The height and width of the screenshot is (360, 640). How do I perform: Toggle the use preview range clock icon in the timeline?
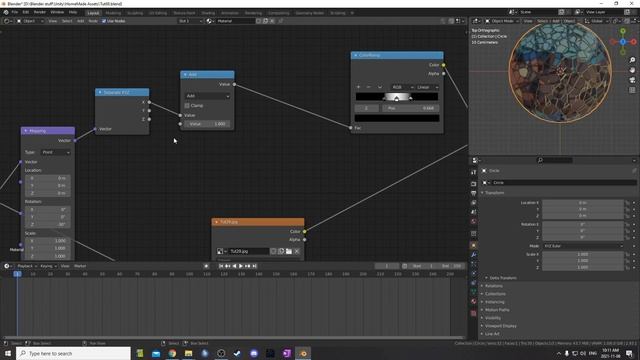(404, 266)
